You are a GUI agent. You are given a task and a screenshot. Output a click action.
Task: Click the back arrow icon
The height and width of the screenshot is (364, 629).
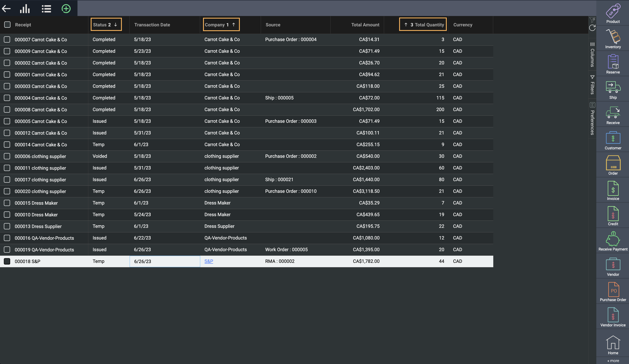[x=6, y=9]
